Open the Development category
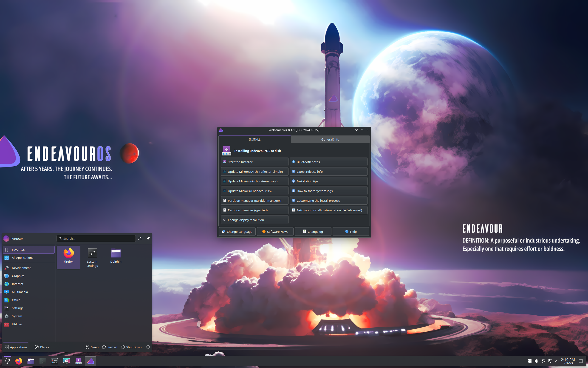Screen dimensions: 588x368 29,268
